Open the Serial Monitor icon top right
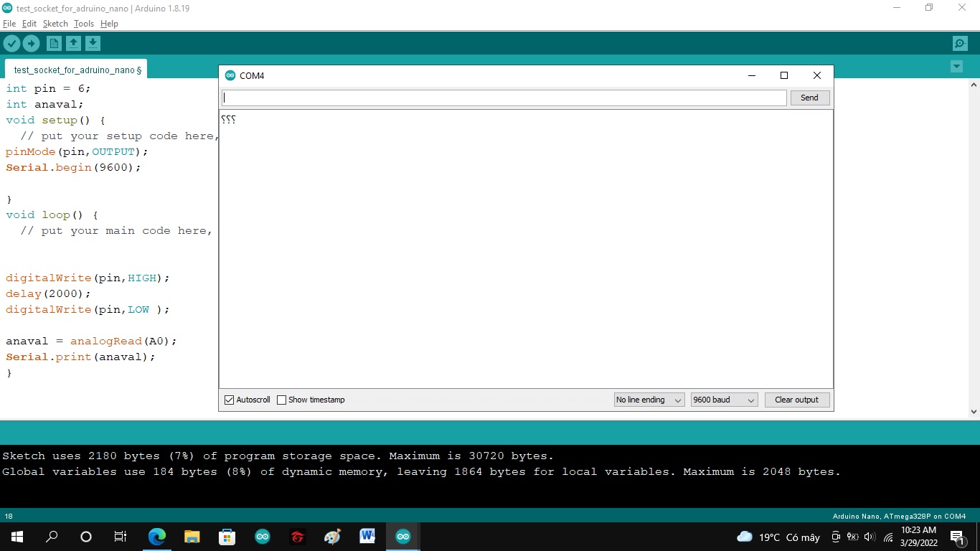980x551 pixels. click(960, 43)
